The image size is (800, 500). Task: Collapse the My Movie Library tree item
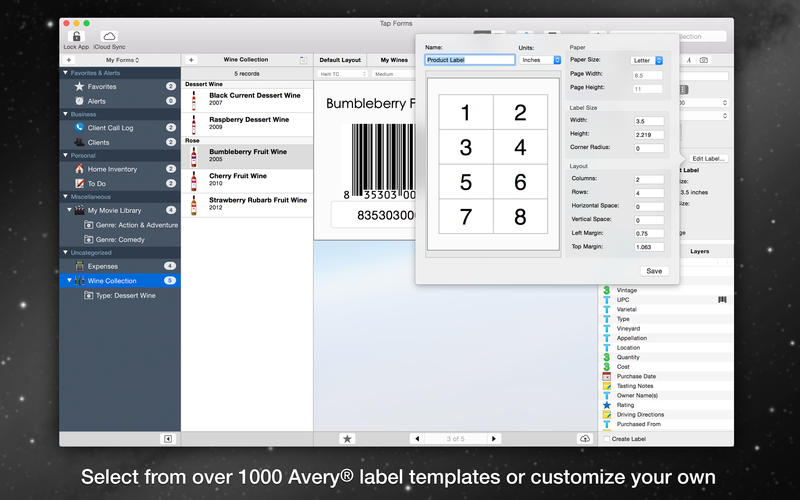[69, 210]
